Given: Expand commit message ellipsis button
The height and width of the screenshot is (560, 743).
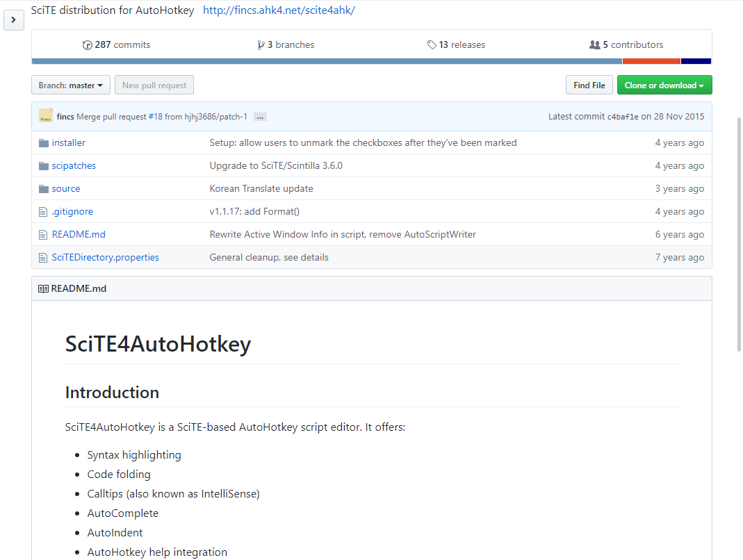Looking at the screenshot, I should pyautogui.click(x=260, y=117).
